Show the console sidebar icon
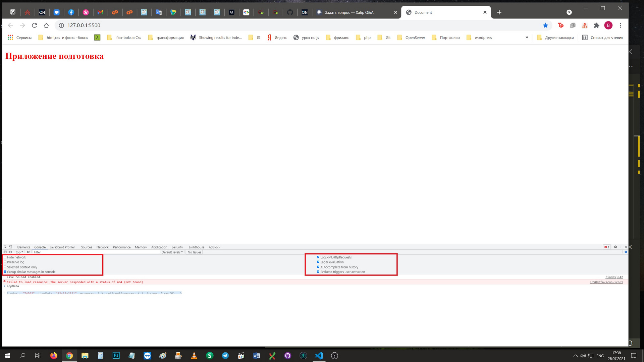The height and width of the screenshot is (362, 644). [5, 252]
